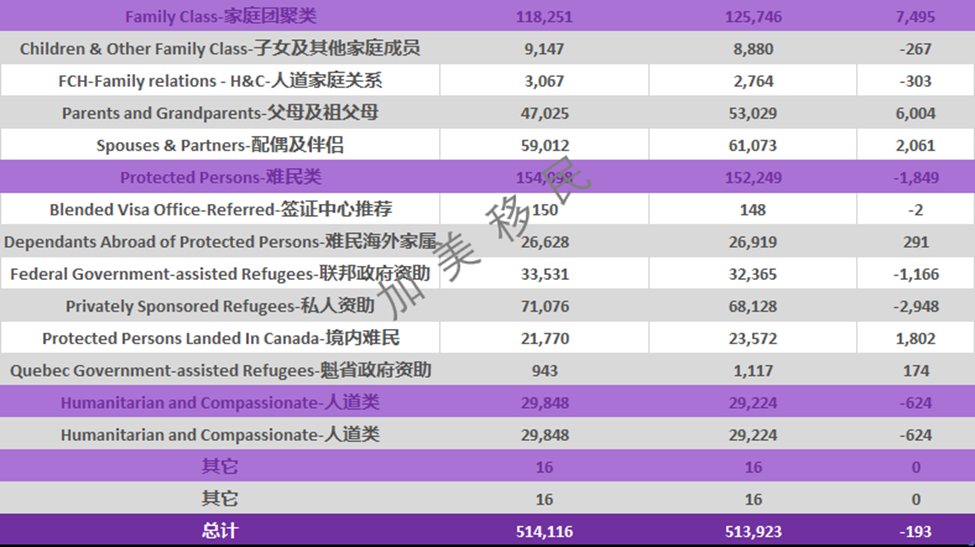Screen dimensions: 975x547
Task: Click the cell showing 8,880
Action: pyautogui.click(x=753, y=49)
